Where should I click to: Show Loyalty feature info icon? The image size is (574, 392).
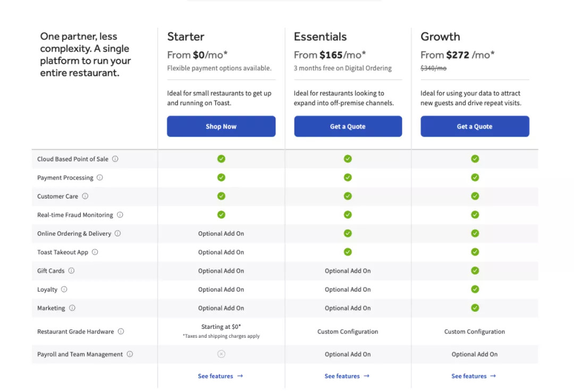pyautogui.click(x=64, y=289)
